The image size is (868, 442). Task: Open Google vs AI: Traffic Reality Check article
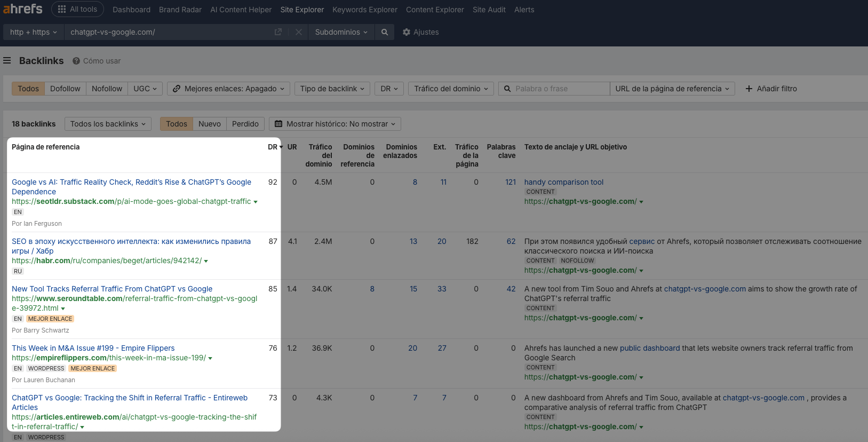click(x=131, y=187)
